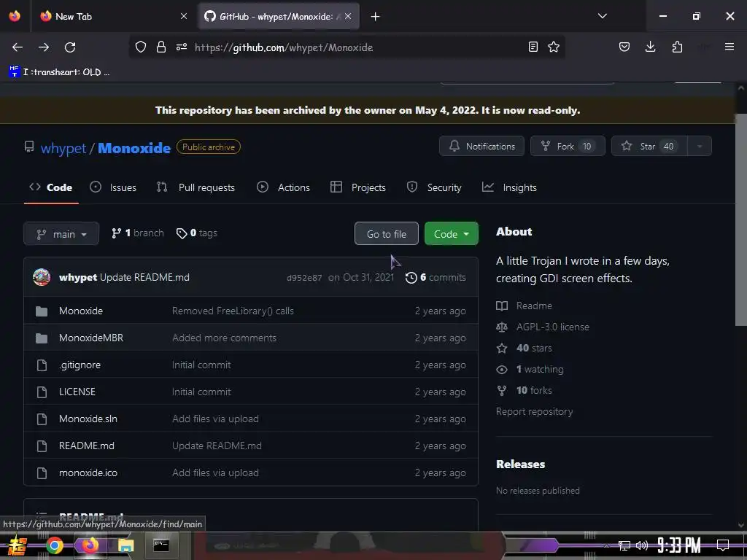Click the Go to file button
This screenshot has width=747, height=560.
click(387, 234)
